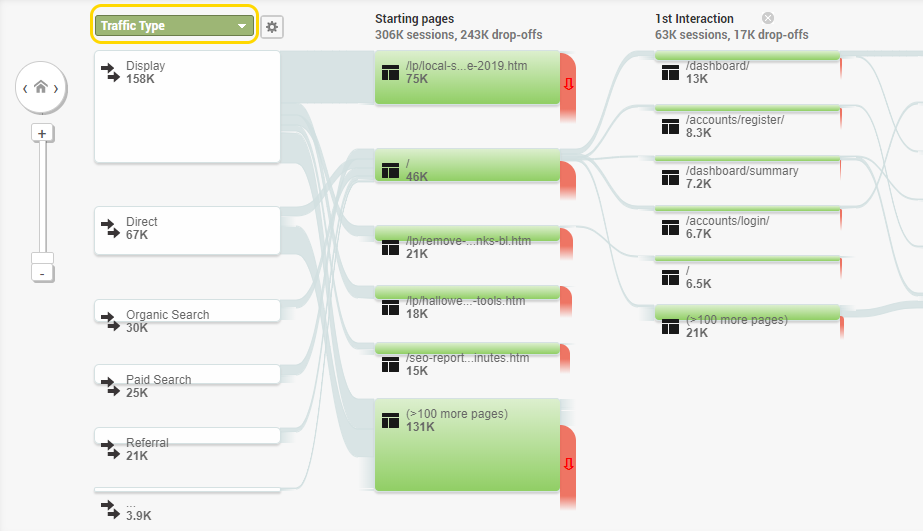
Task: Click the red drop-off bar on 15K page
Action: 565,359
